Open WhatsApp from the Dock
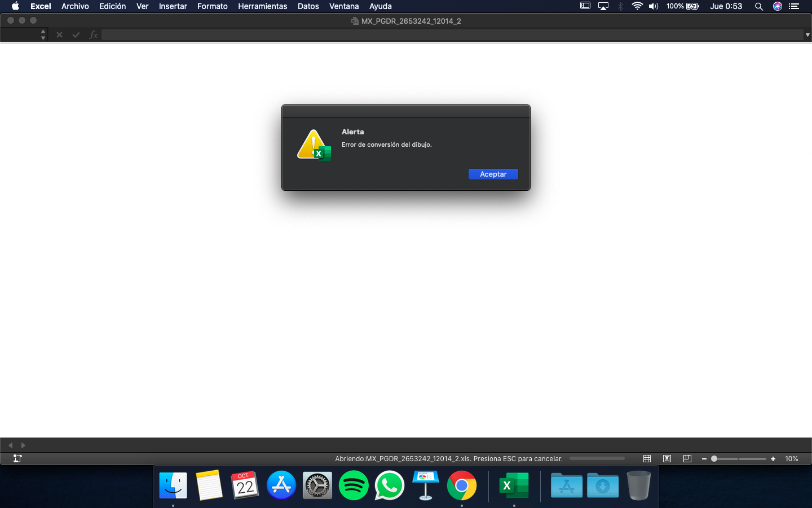Viewport: 812px width, 508px height. tap(390, 485)
